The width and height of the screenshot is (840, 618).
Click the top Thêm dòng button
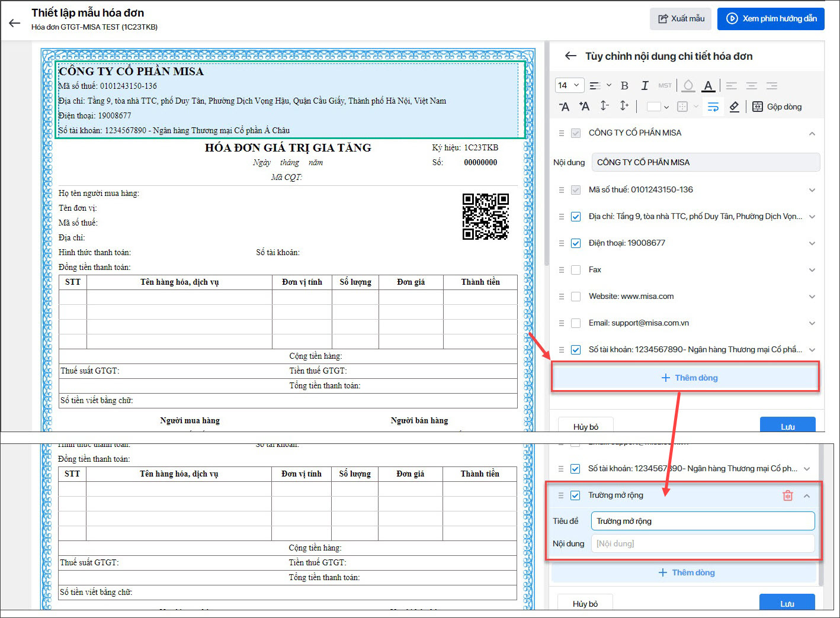[x=688, y=378]
